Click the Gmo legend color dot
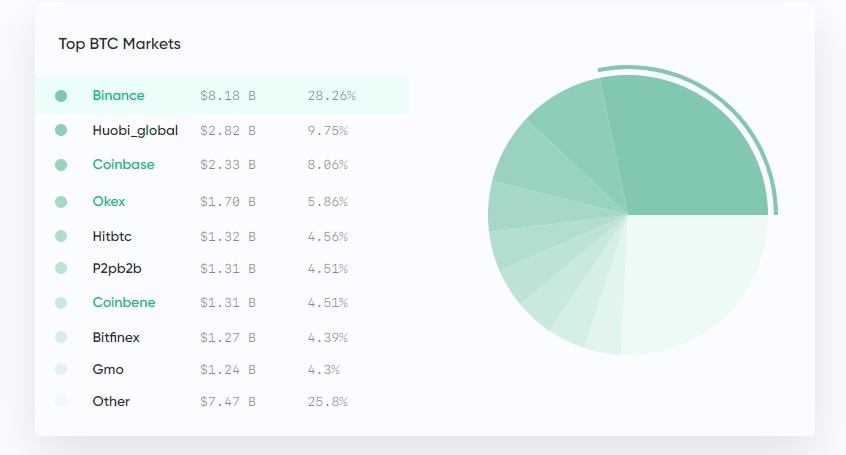This screenshot has width=846, height=455. tap(61, 369)
